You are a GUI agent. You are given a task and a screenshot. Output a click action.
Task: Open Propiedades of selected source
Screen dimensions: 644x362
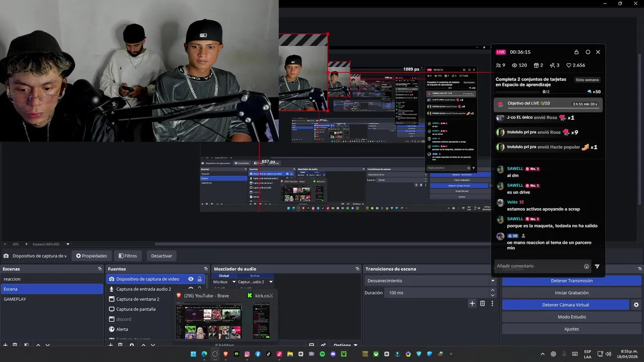pos(92,256)
